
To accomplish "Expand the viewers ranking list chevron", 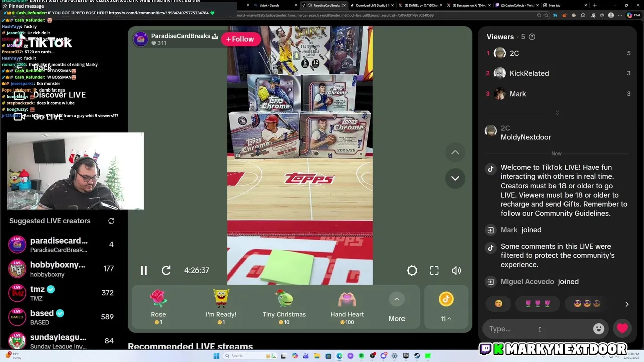I will [x=557, y=113].
